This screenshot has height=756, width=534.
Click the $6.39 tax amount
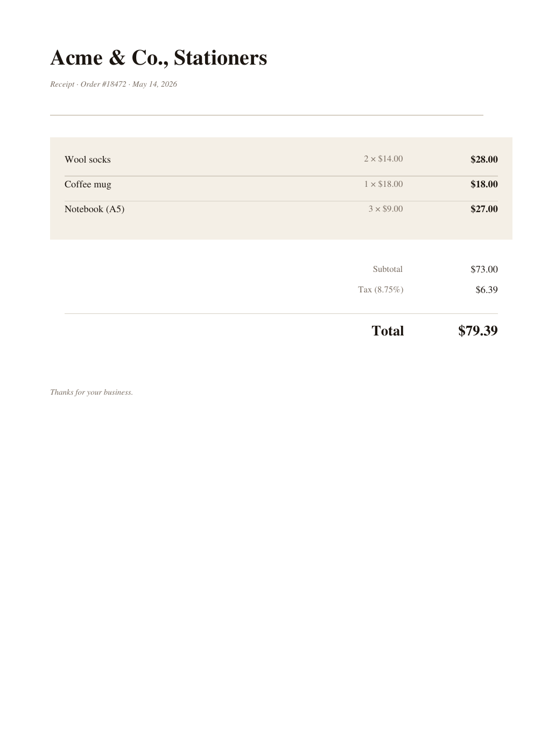pos(487,290)
